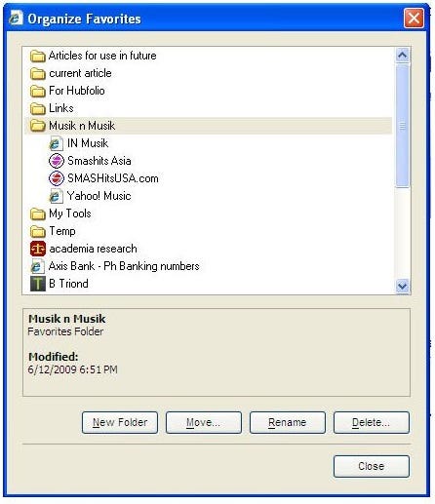Click the B Triond T icon
Image resolution: width=435 pixels, height=504 pixels.
[x=38, y=284]
